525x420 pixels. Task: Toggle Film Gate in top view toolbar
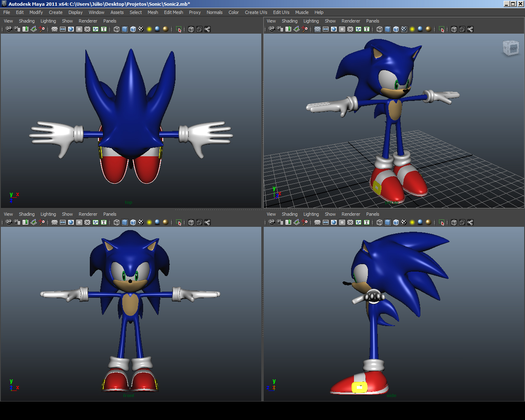tap(63, 29)
